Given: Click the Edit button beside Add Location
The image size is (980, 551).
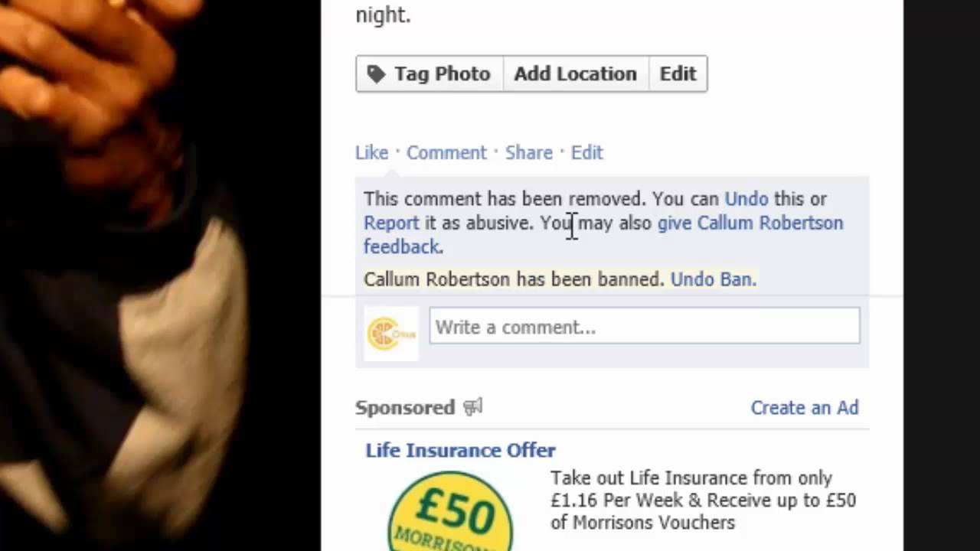Looking at the screenshot, I should click(x=678, y=73).
